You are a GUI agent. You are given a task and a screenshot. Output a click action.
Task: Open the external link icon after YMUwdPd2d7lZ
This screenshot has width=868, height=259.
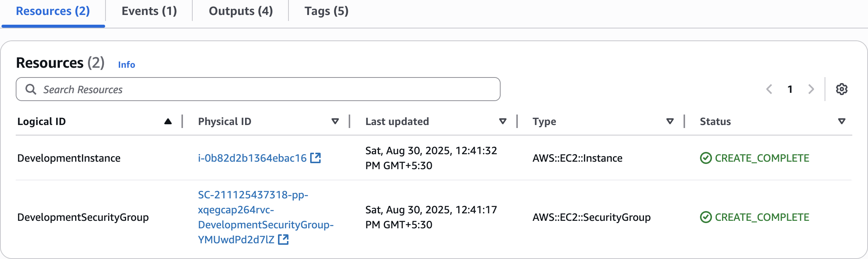point(283,240)
